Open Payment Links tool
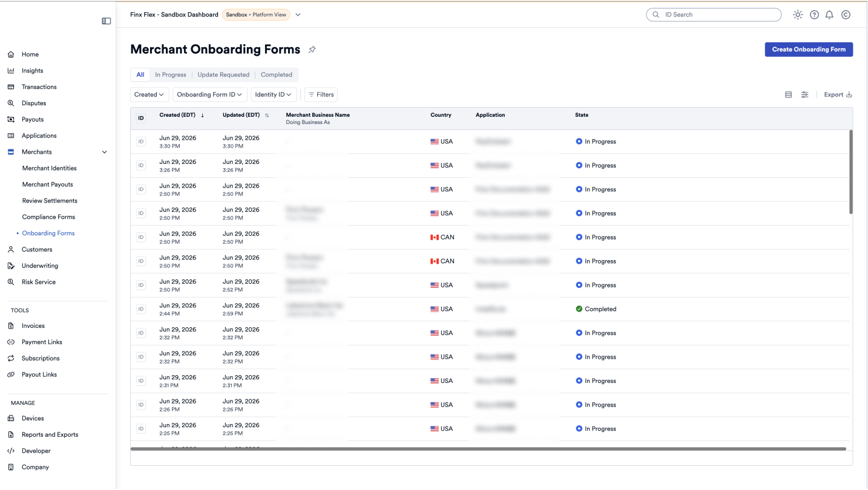 [x=42, y=342]
